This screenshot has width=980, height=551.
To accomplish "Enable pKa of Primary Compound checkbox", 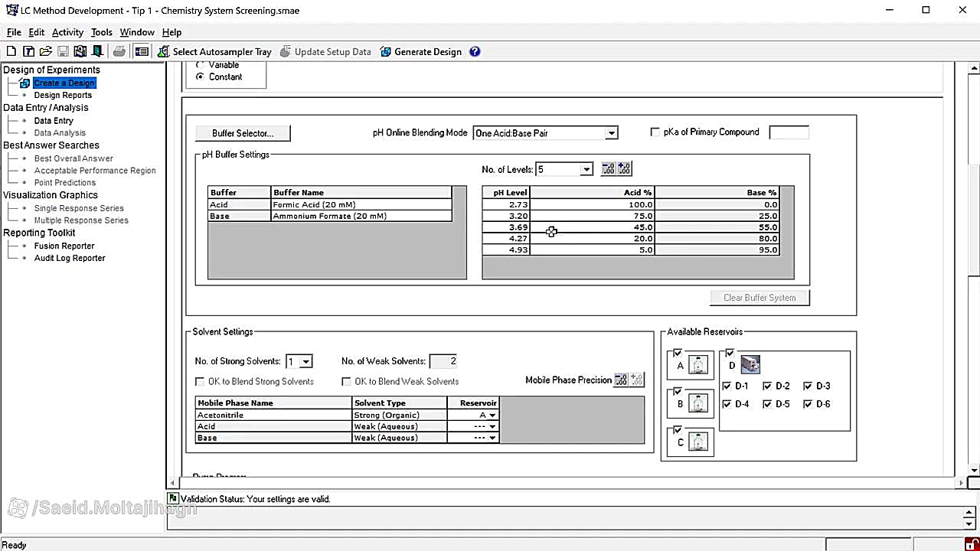I will [655, 132].
